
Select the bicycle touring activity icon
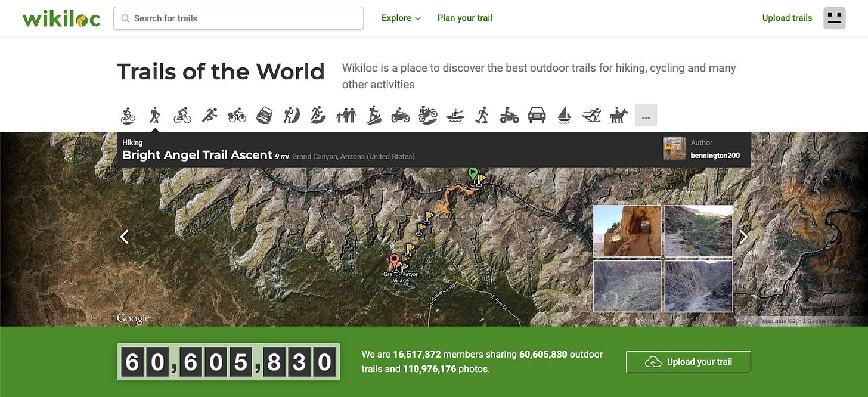tap(237, 115)
